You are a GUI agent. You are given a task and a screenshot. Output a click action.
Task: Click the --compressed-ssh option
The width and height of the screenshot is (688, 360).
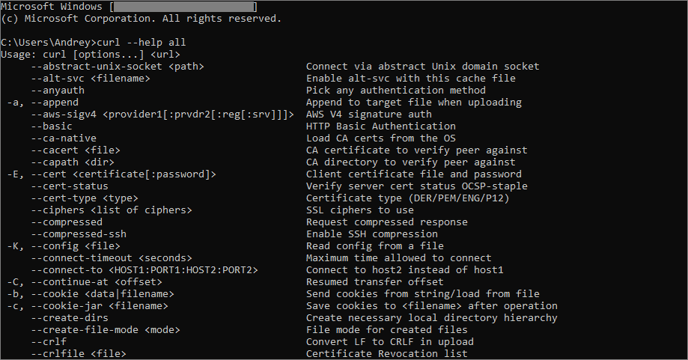click(79, 234)
